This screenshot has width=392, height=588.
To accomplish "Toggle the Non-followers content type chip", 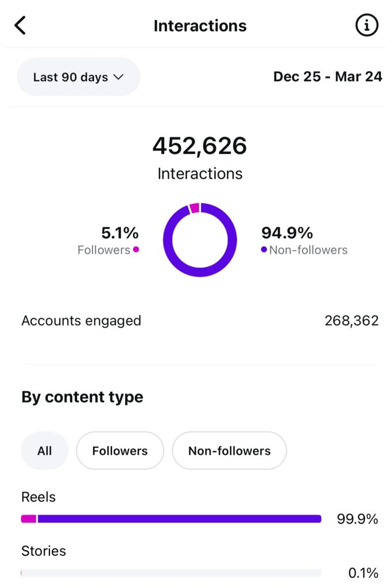I will pos(229,451).
